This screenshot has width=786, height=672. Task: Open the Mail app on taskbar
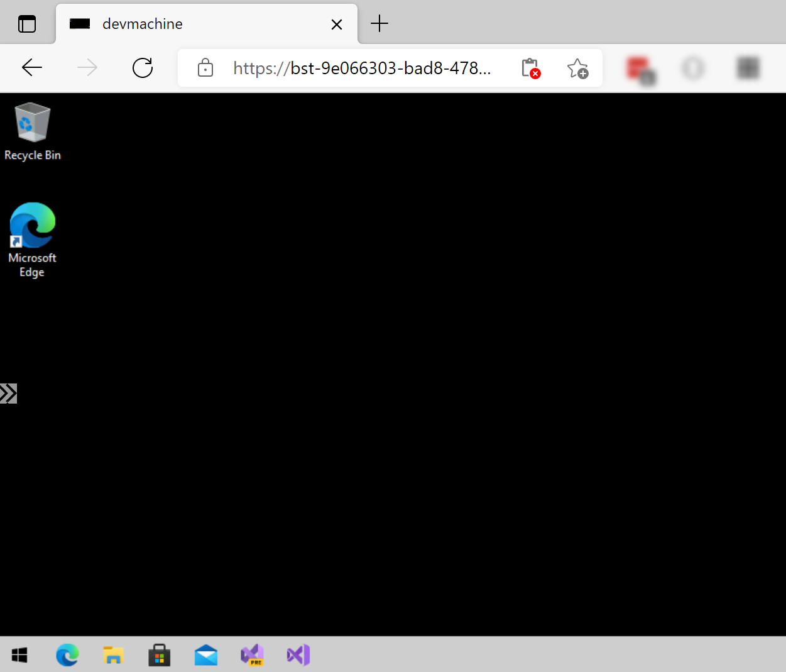[x=206, y=656]
